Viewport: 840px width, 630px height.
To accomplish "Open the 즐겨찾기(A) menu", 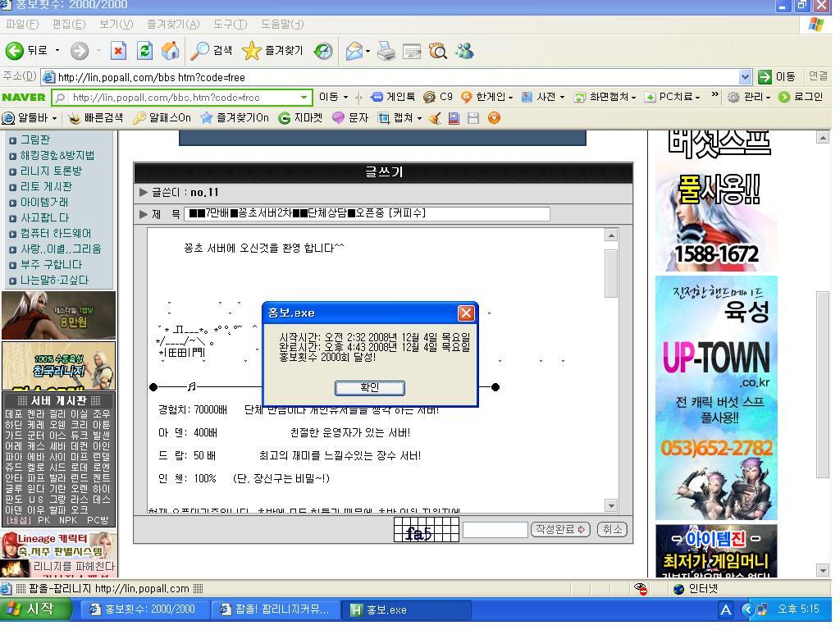I will 173,24.
